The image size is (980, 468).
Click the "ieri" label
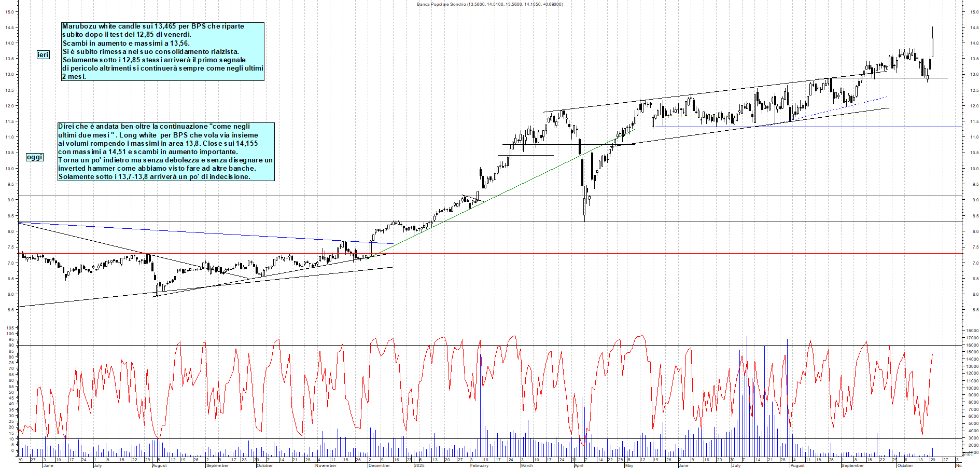[x=43, y=54]
